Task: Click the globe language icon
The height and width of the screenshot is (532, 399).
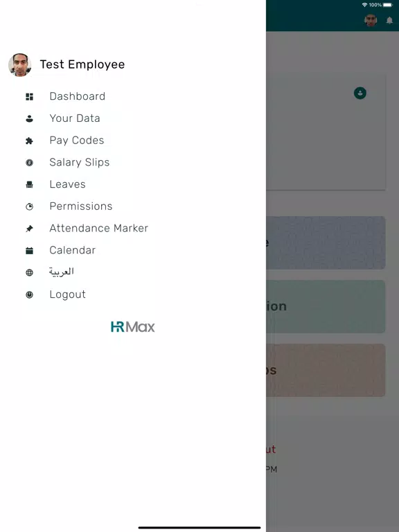Action: (30, 272)
